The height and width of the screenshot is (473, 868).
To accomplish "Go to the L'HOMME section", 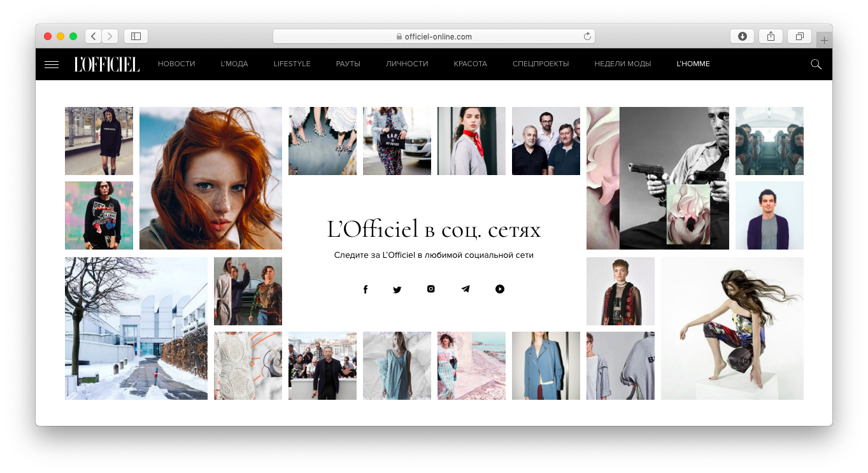I will point(693,64).
